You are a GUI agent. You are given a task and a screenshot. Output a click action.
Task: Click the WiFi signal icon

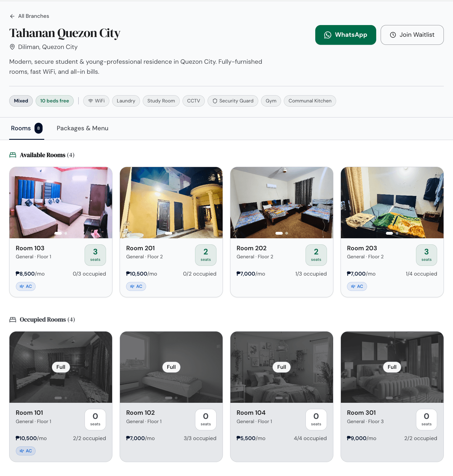click(x=90, y=101)
